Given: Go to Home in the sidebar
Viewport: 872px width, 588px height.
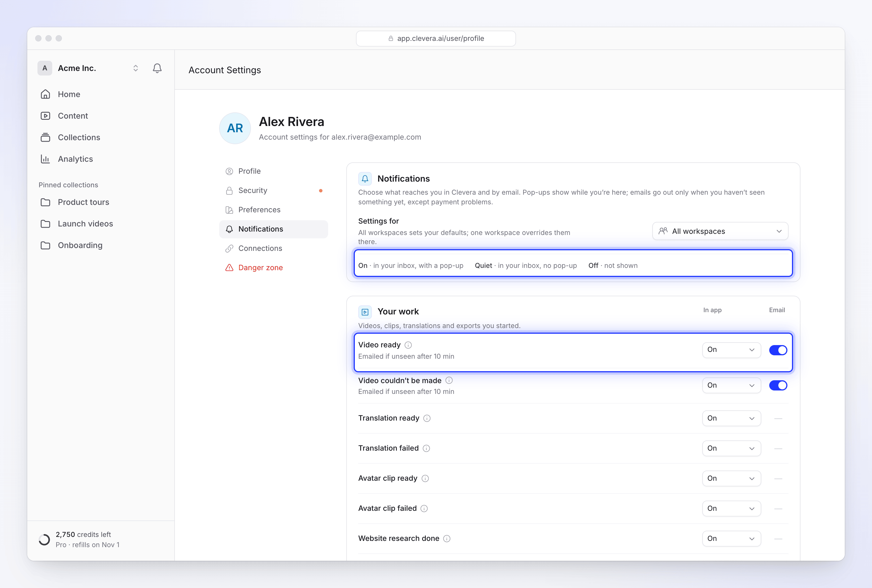Looking at the screenshot, I should [101, 94].
